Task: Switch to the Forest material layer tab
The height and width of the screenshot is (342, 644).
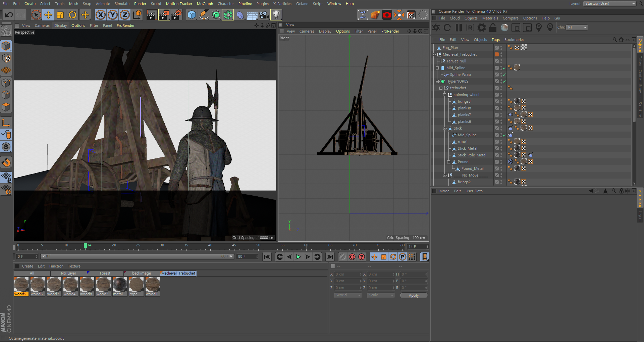Action: point(105,273)
